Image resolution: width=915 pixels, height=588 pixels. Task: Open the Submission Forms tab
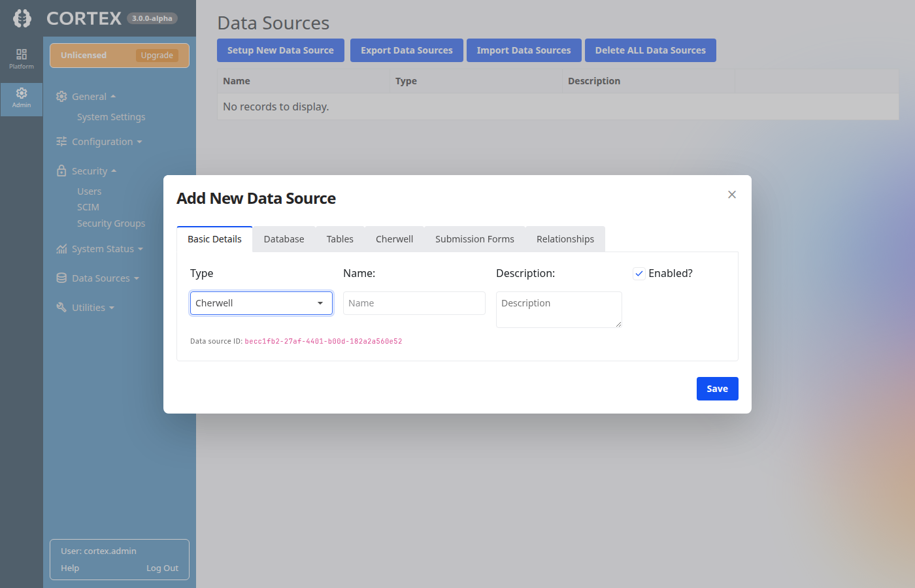coord(474,238)
